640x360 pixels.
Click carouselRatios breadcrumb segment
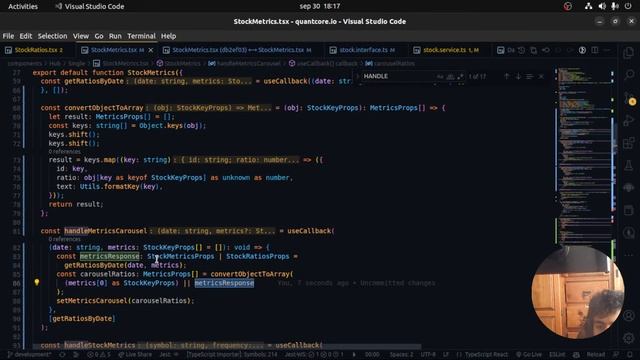pos(390,63)
